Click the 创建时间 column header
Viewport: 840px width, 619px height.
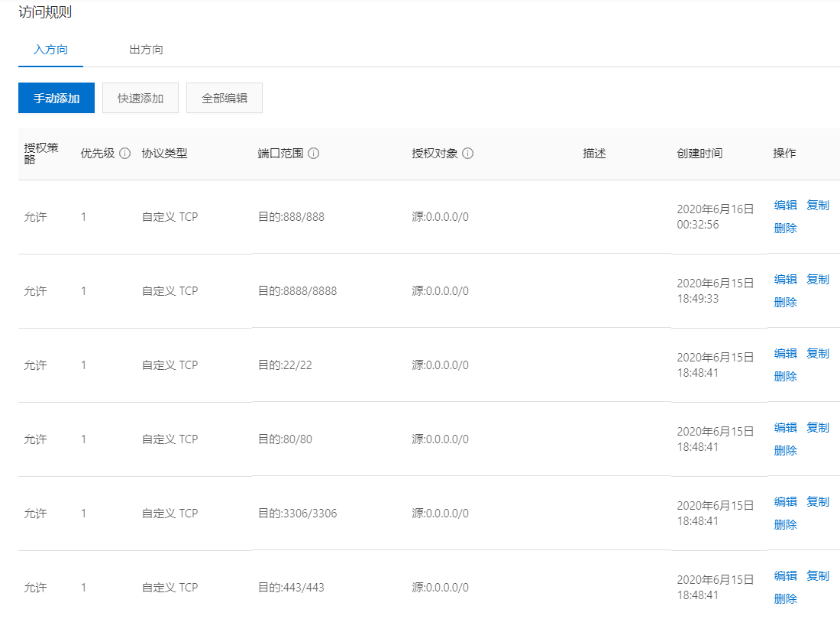pyautogui.click(x=699, y=154)
